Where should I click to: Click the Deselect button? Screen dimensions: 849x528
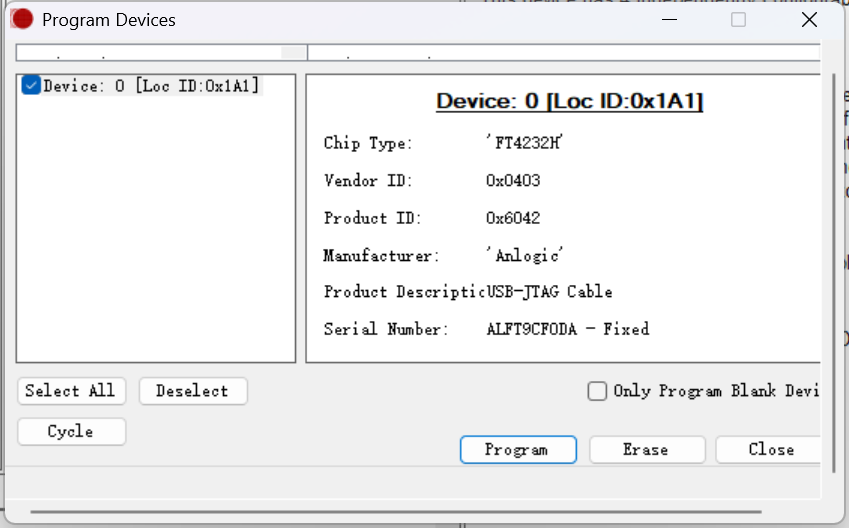tap(193, 391)
